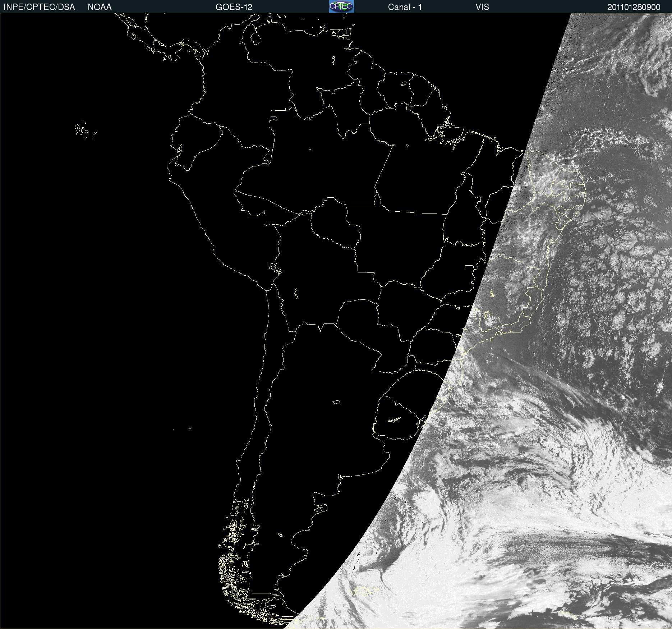Screen dimensions: 672x629
Task: Click the CPTEC logo in header
Action: pos(341,6)
